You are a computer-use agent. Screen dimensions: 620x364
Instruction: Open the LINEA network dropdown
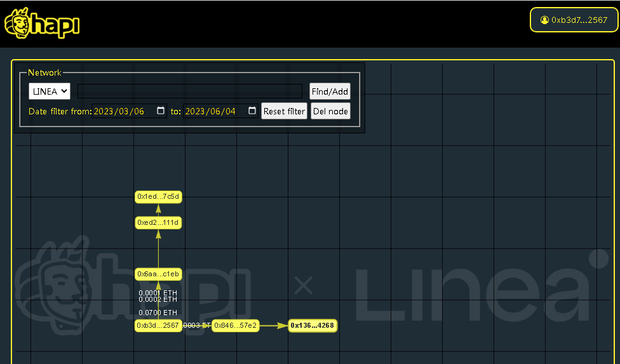click(50, 91)
